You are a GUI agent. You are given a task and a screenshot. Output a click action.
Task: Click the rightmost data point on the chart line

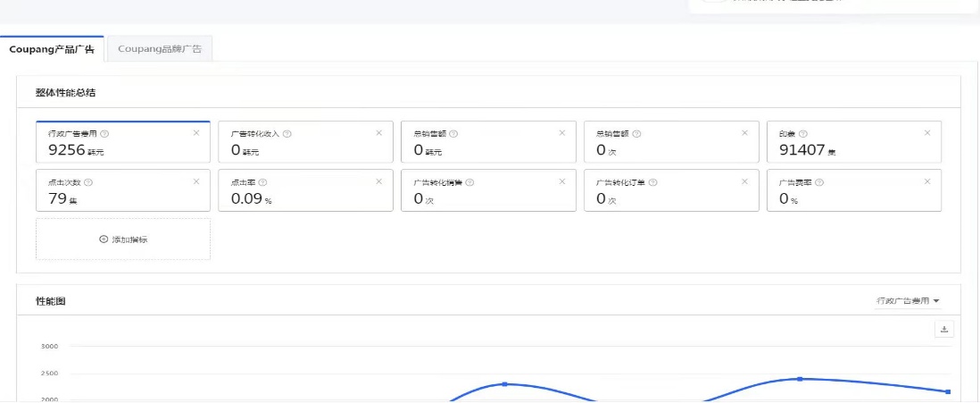coord(948,391)
